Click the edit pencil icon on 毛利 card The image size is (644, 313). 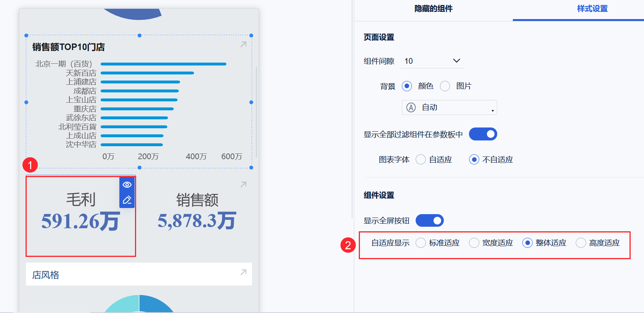(127, 200)
